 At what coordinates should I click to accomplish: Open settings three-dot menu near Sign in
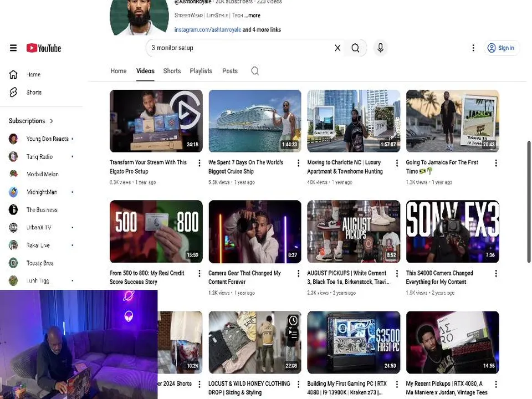click(473, 48)
